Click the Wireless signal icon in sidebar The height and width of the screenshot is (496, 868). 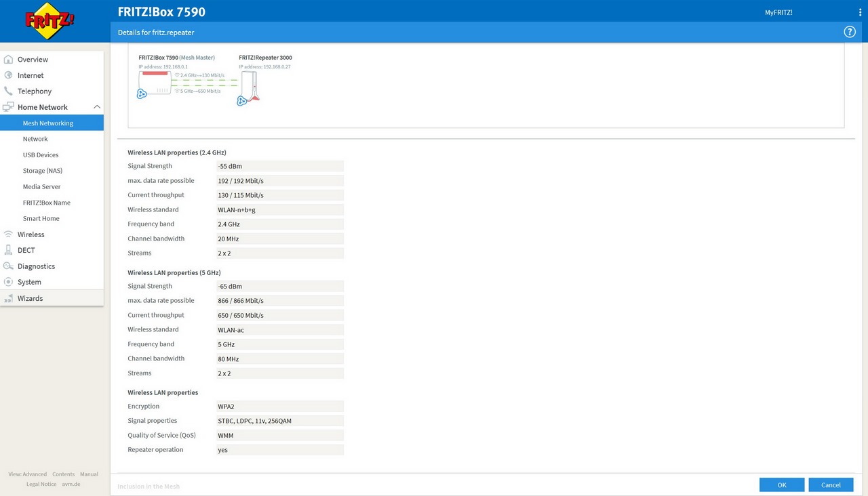point(8,234)
